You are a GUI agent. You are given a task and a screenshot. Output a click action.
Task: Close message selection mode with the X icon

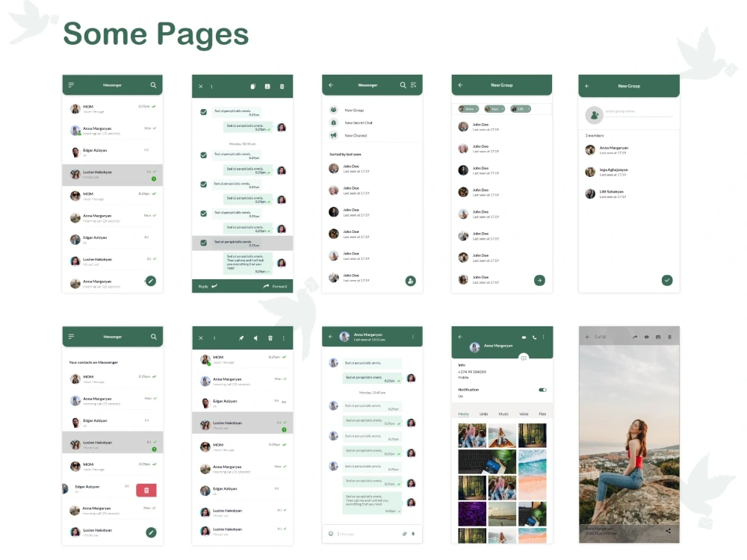click(200, 87)
